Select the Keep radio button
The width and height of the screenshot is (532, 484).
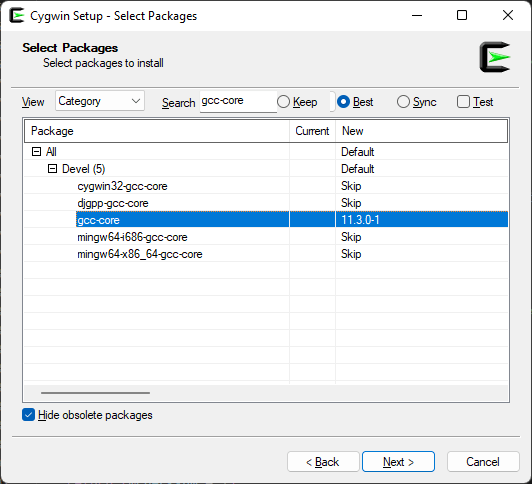(283, 102)
